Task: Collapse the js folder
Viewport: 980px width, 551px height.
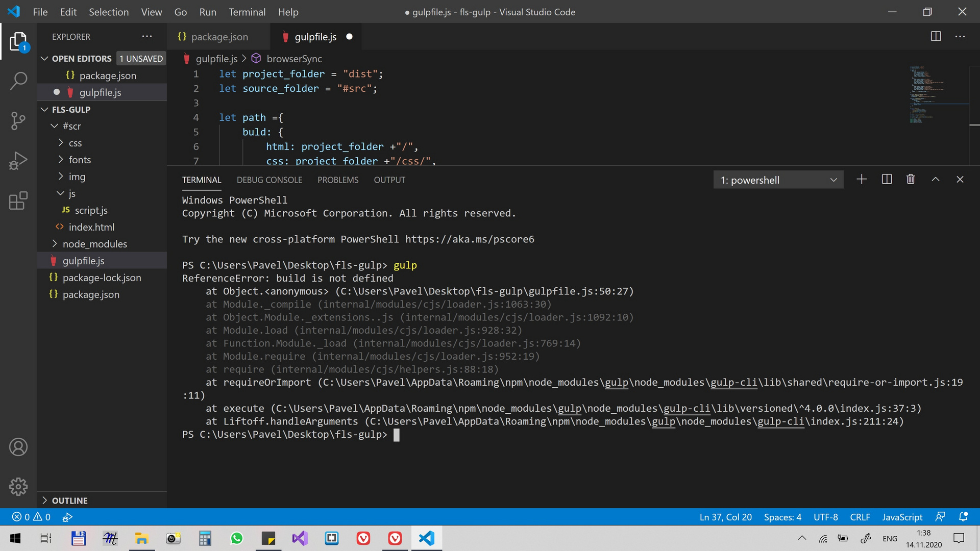Action: click(61, 193)
